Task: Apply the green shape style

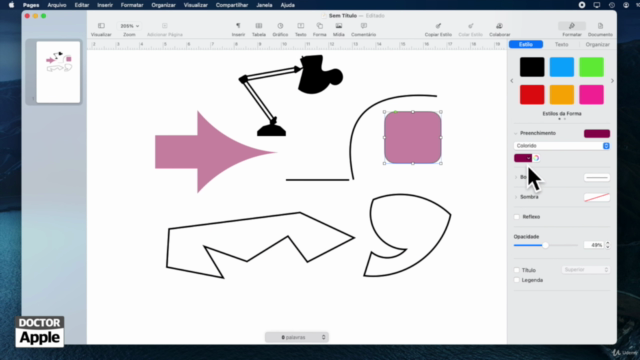Action: [591, 67]
